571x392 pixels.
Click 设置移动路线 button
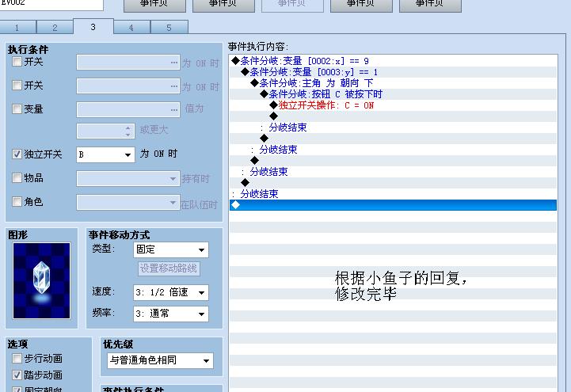point(169,268)
